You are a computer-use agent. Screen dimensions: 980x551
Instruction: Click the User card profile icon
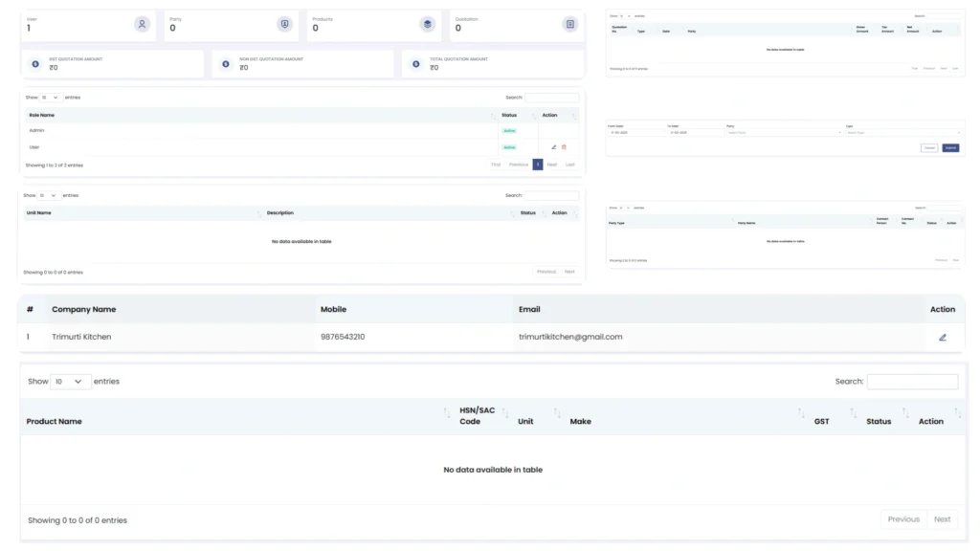click(142, 24)
